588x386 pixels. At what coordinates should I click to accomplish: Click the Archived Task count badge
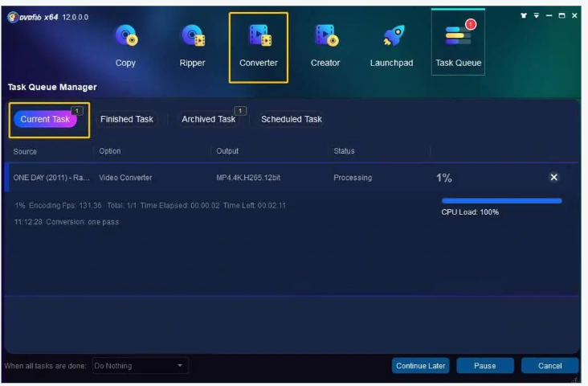[x=240, y=111]
